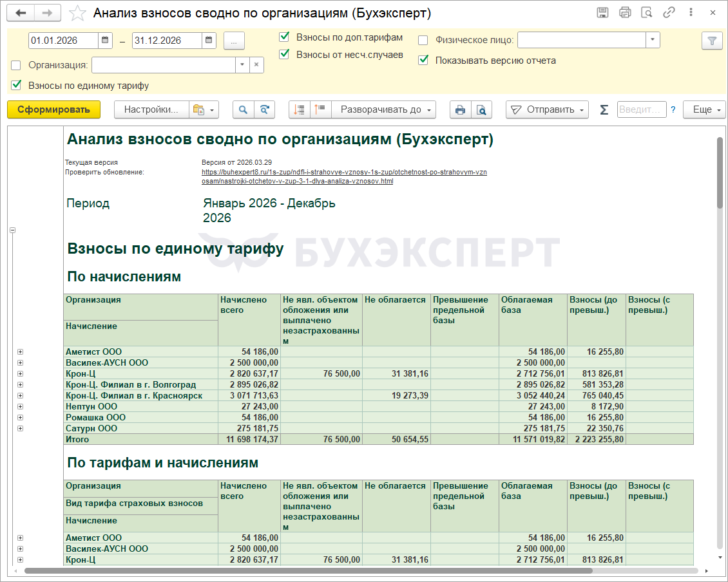Copy link to report via chain icon
This screenshot has width=728, height=582.
coord(669,13)
